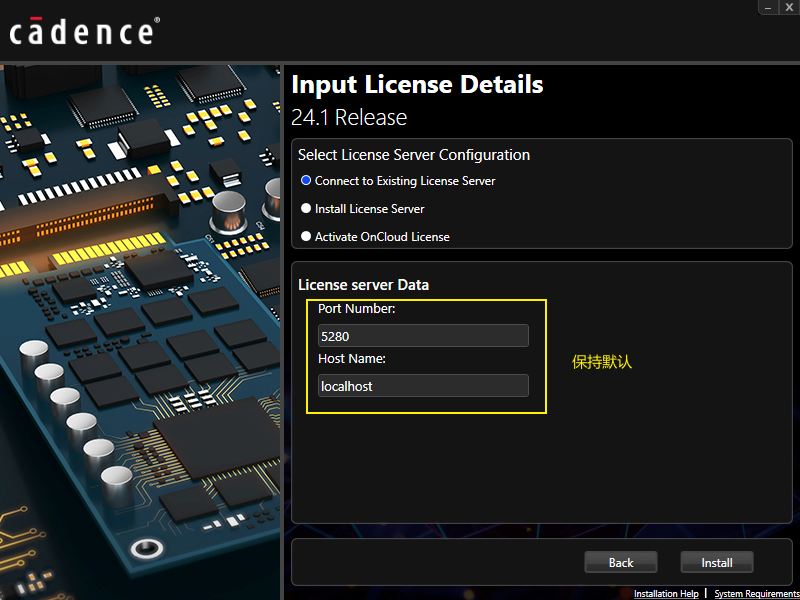Image resolution: width=800 pixels, height=600 pixels.
Task: Choose the Install License Server option
Action: click(x=306, y=209)
